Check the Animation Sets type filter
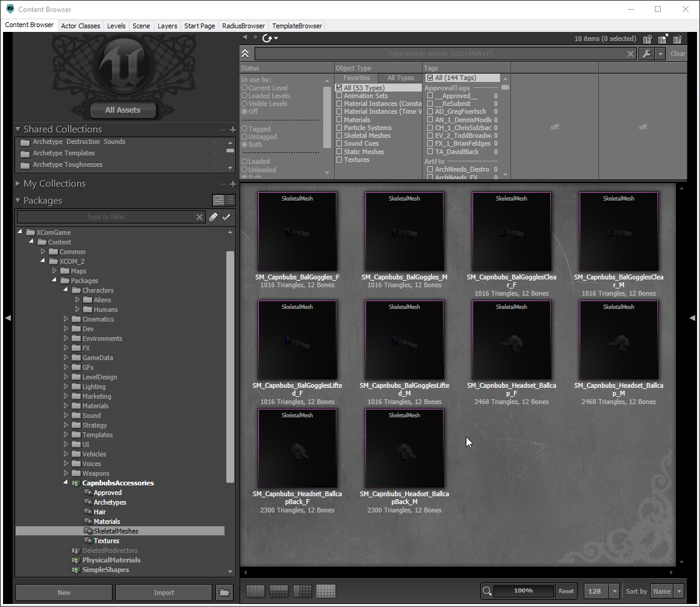The image size is (700, 607). [339, 96]
